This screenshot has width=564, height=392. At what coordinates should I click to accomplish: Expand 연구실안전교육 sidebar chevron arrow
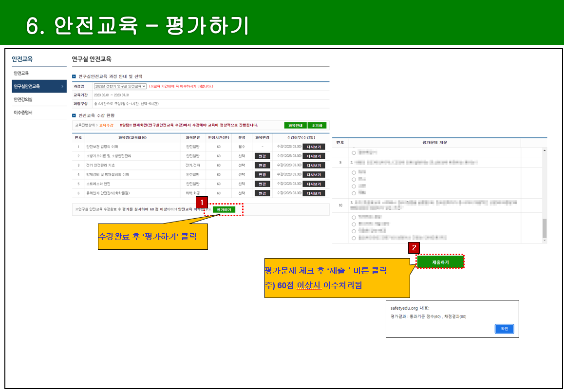[x=62, y=87]
